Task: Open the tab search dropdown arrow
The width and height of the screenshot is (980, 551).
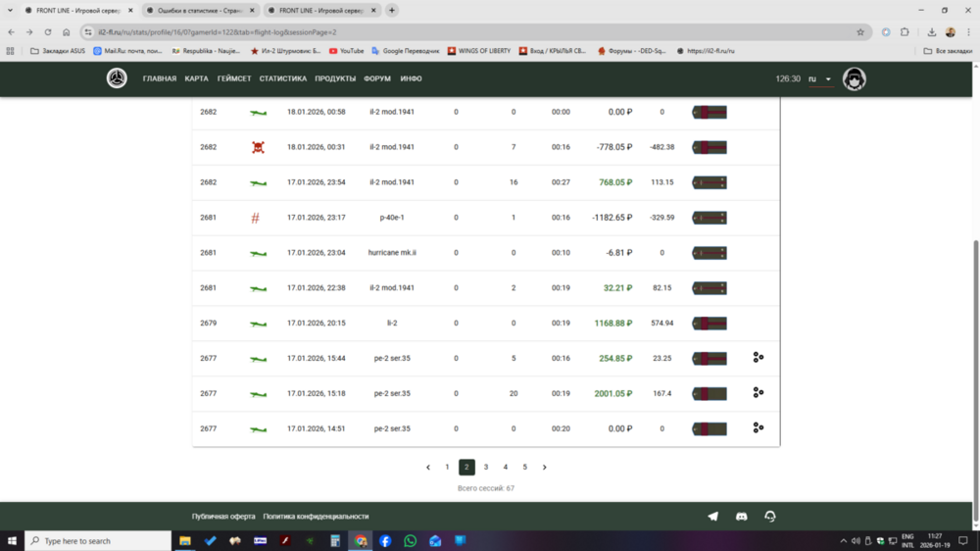Action: pyautogui.click(x=10, y=10)
